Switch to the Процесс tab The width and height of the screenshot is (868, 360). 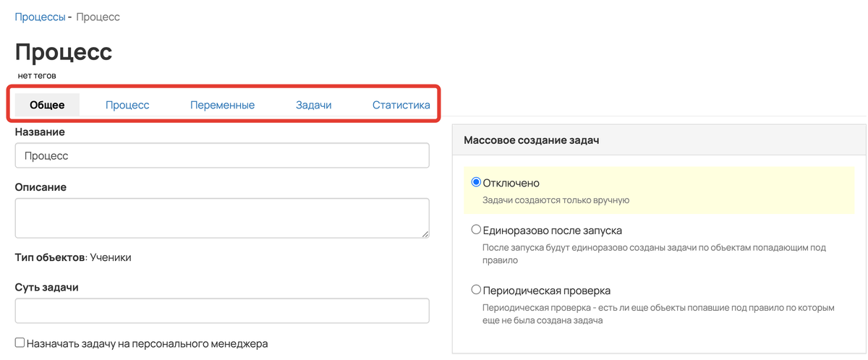coord(127,105)
